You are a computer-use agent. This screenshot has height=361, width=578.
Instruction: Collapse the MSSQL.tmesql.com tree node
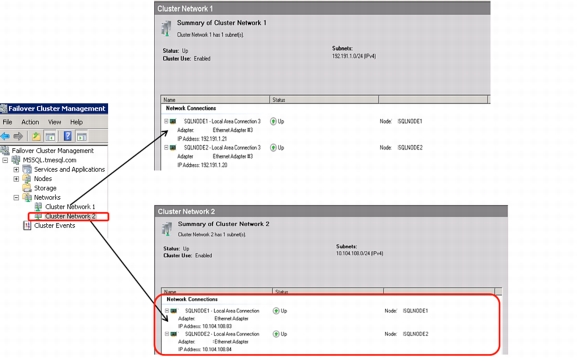pos(5,160)
